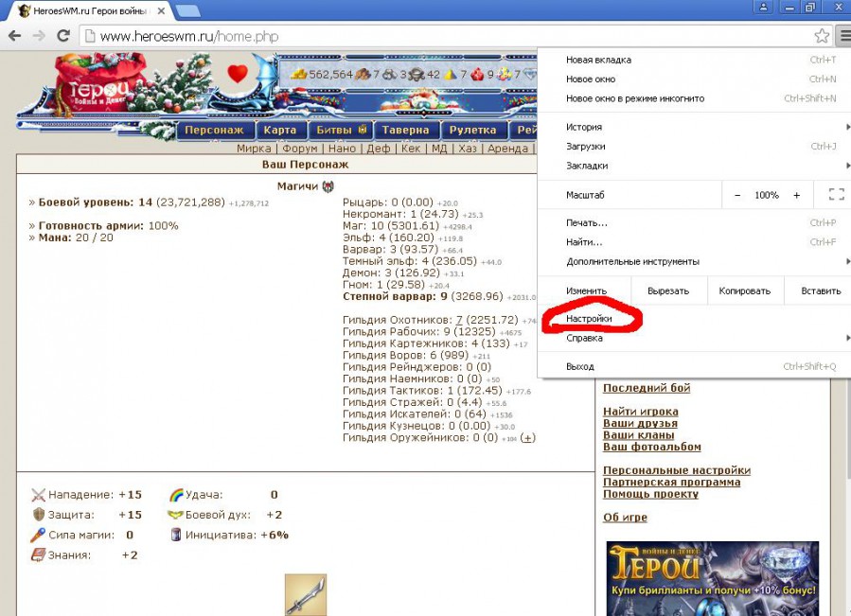Screen dimensions: 851x616
Task: Click the rainbow Luck icon
Action: pyautogui.click(x=176, y=495)
